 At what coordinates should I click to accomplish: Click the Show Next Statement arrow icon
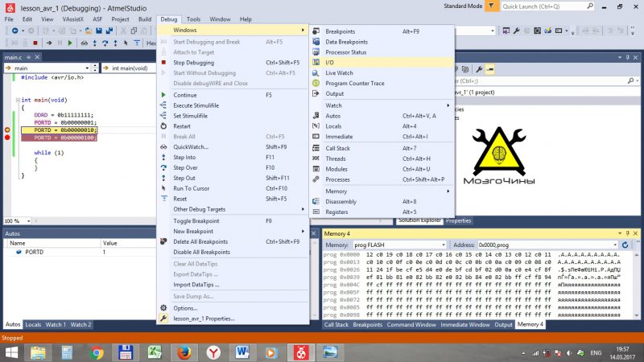[49, 43]
